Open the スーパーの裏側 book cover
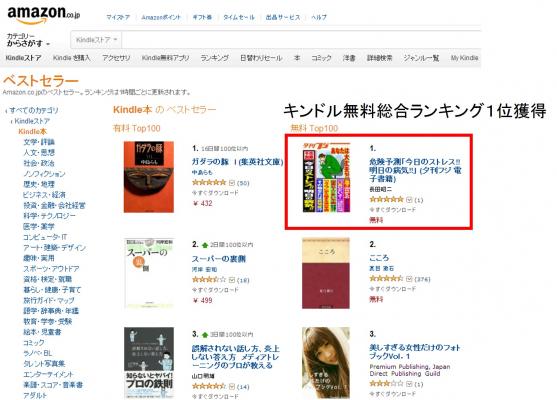The width and height of the screenshot is (557, 400). [x=149, y=273]
